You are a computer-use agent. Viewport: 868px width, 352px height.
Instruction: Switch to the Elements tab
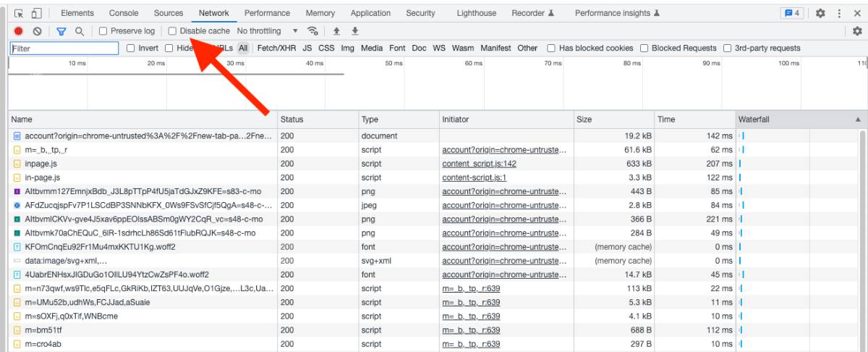[x=77, y=13]
